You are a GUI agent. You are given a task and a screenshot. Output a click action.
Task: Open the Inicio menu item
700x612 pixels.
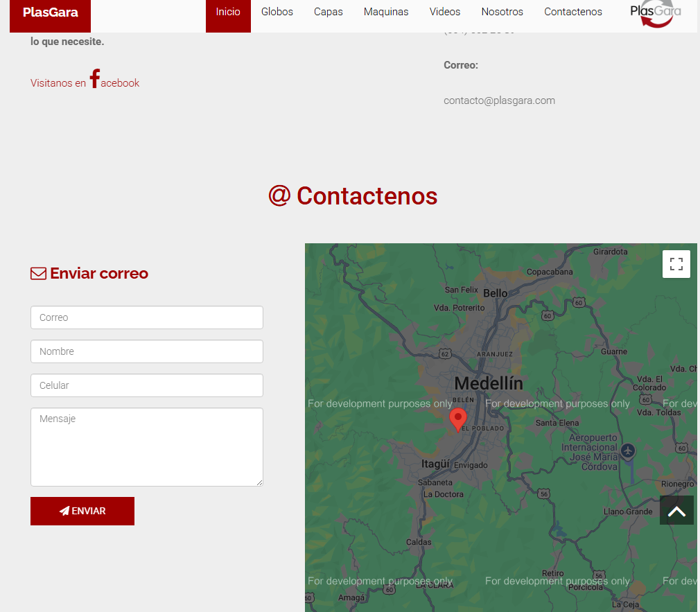[x=228, y=12]
